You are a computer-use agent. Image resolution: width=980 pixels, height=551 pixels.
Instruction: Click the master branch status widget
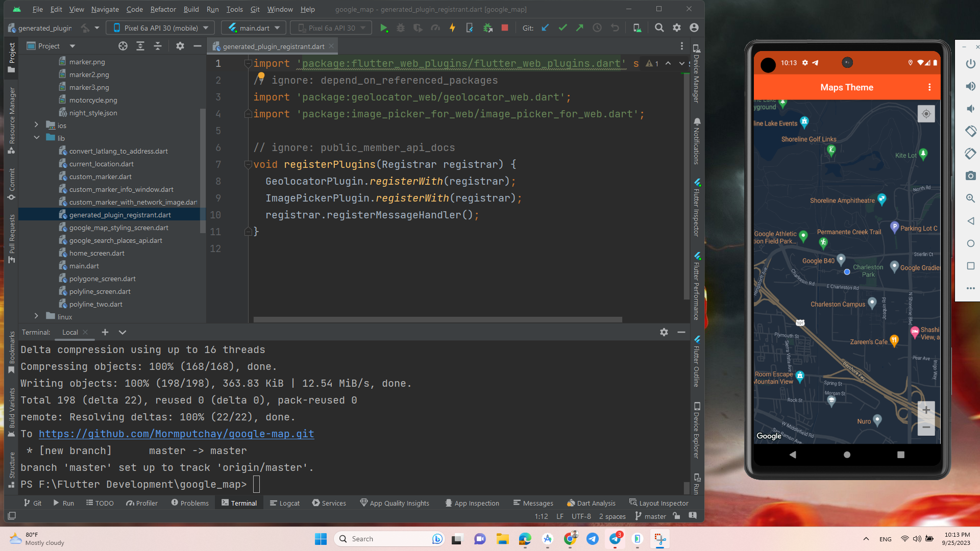(x=650, y=516)
